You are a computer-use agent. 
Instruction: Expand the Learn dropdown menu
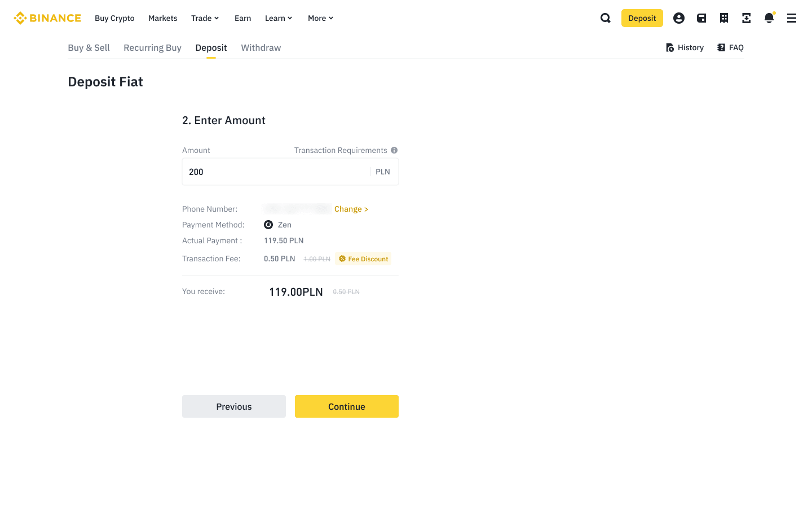[279, 18]
